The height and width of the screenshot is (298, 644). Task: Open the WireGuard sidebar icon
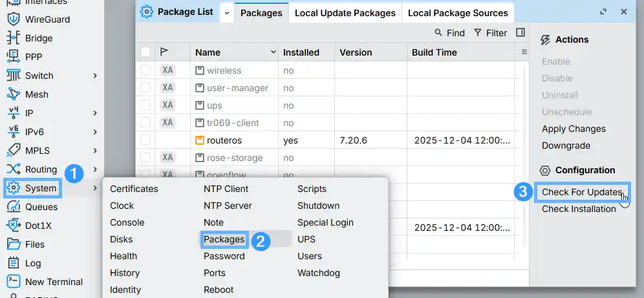click(x=14, y=19)
